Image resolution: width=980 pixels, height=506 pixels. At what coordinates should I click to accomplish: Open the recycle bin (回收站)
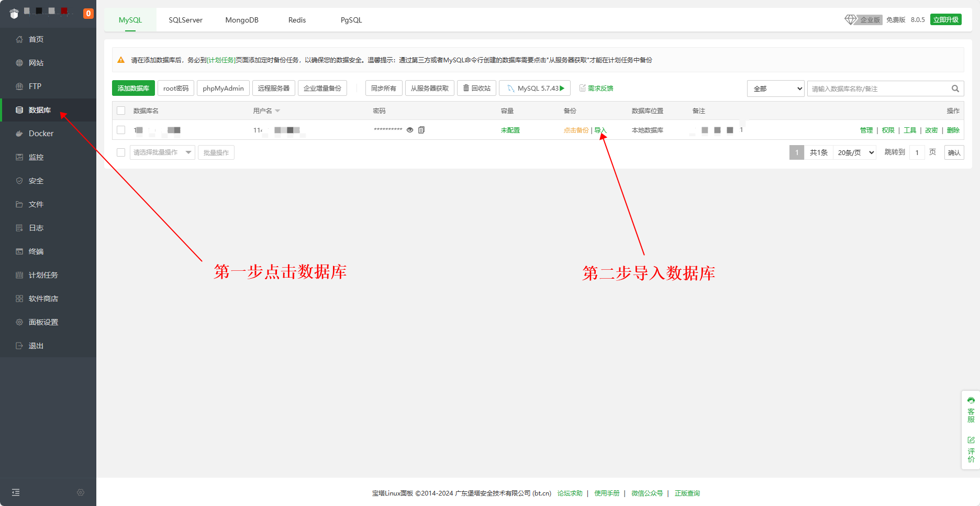[476, 88]
